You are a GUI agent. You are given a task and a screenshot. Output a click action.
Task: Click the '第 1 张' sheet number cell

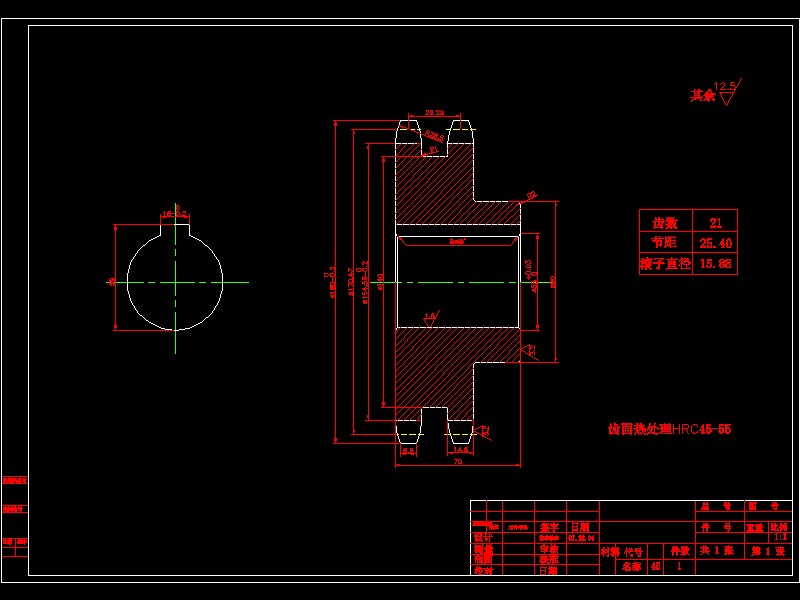768,551
